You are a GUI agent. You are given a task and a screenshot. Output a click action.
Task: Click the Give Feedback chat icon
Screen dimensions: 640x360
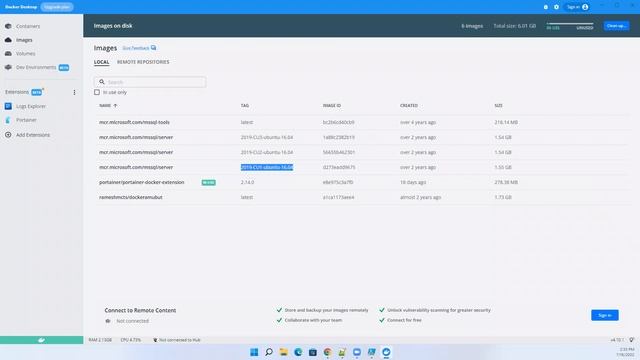153,48
